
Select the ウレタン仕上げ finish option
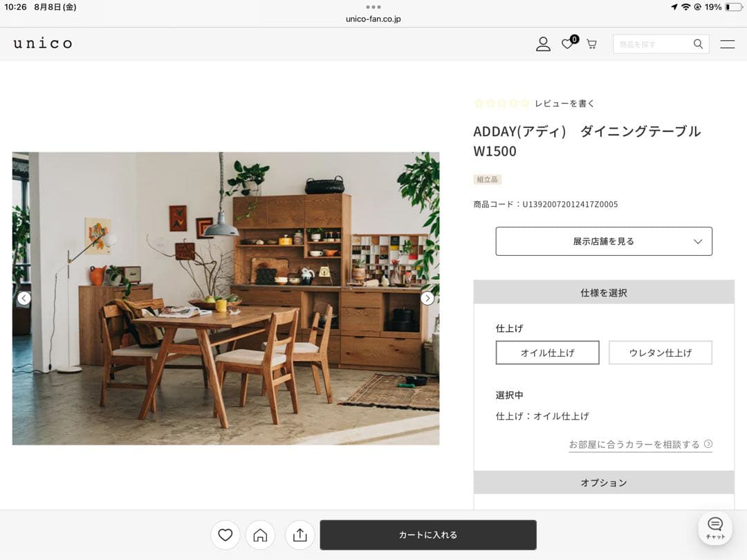[x=660, y=353]
